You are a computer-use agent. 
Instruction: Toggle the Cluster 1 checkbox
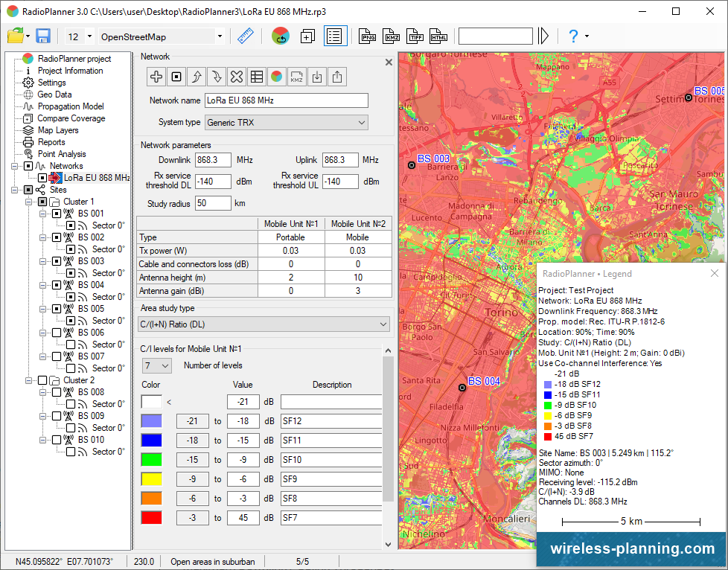click(x=42, y=202)
